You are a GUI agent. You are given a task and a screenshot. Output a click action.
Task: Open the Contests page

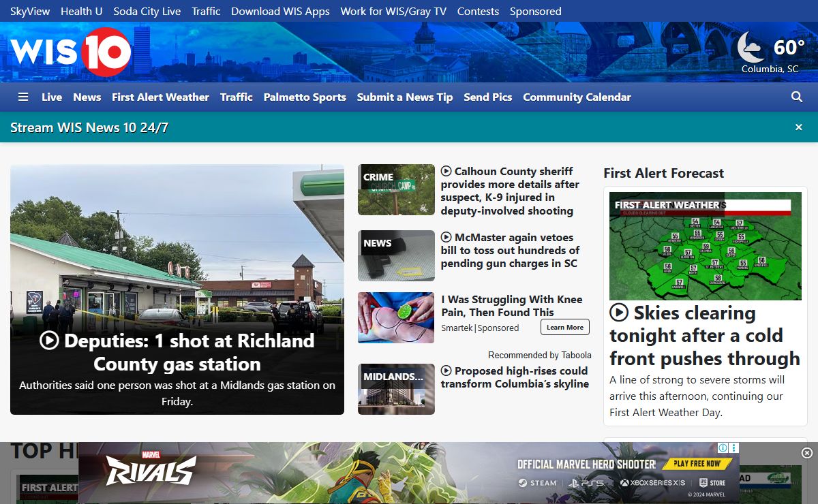coord(478,11)
